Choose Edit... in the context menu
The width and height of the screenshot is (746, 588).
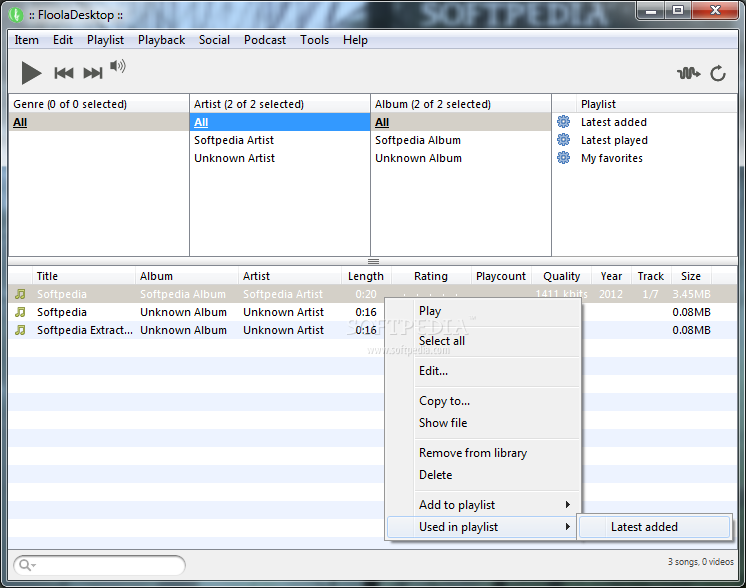click(x=483, y=371)
